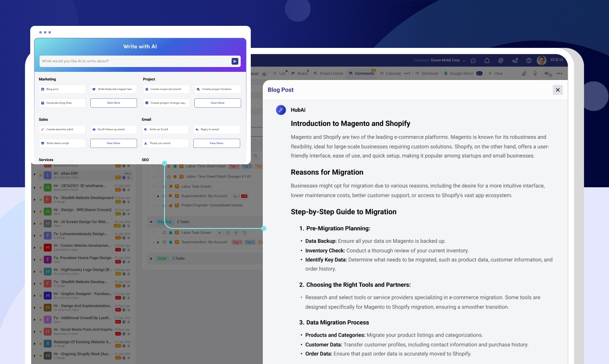Open the @ mentions icon
This screenshot has width=609, height=364.
[501, 60]
